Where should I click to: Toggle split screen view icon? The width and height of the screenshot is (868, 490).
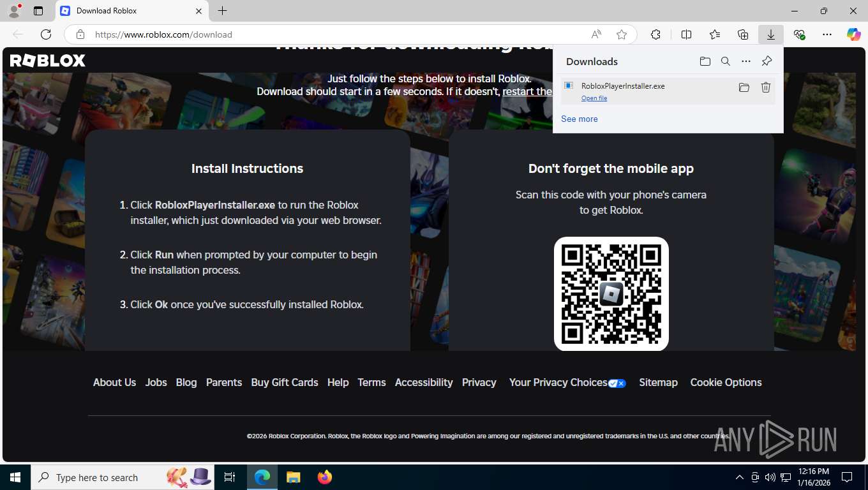coord(686,34)
